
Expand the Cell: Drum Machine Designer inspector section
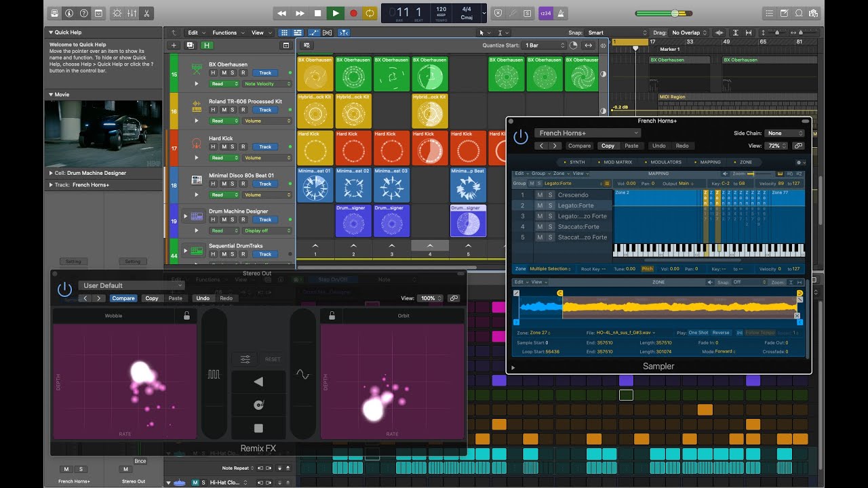pyautogui.click(x=50, y=173)
